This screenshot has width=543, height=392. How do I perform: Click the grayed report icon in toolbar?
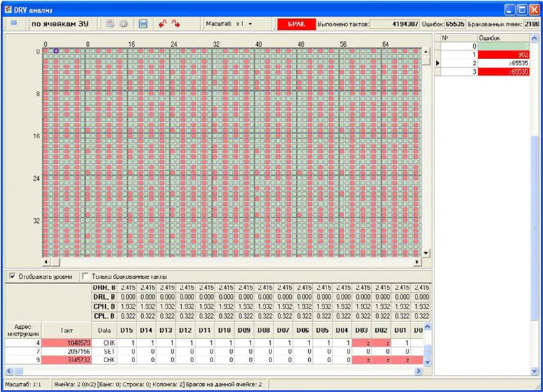point(110,24)
